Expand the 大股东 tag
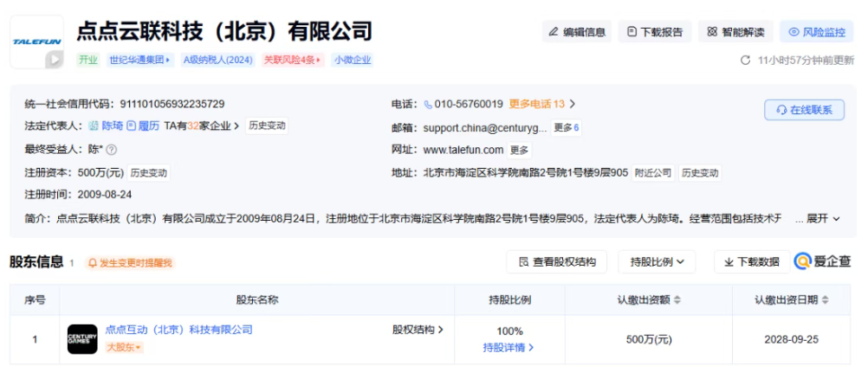The height and width of the screenshot is (379, 868). pos(124,348)
